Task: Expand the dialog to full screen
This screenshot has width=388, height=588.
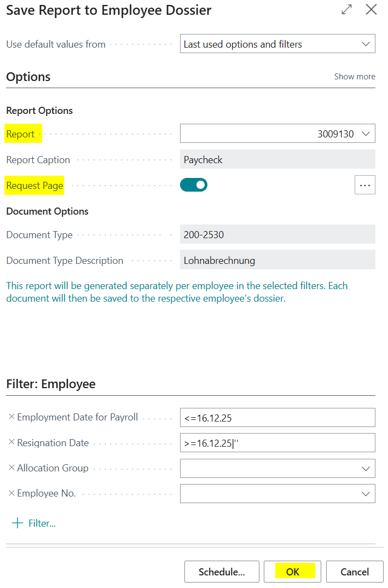Action: pos(346,10)
